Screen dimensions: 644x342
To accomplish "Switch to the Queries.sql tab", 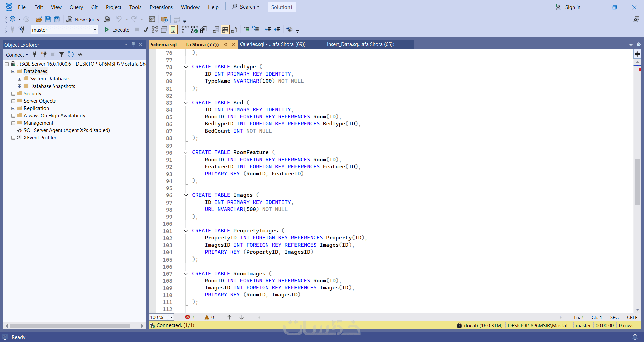I will coord(272,44).
